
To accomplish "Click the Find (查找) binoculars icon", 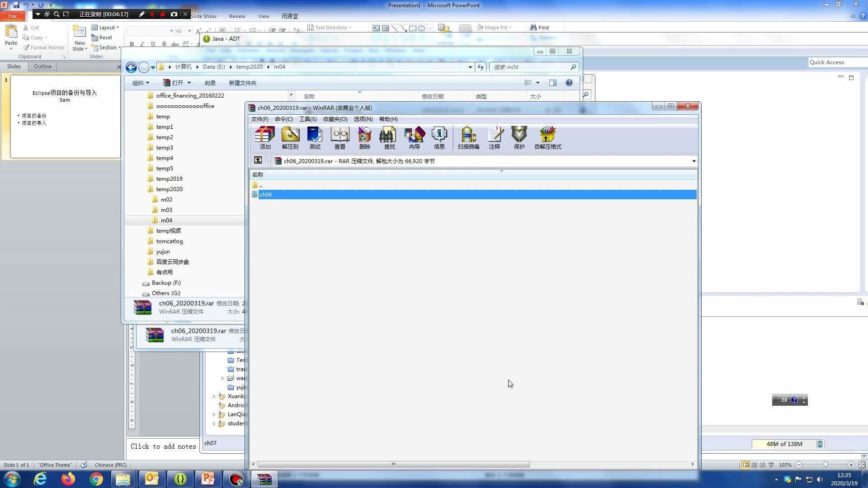I will pyautogui.click(x=389, y=138).
